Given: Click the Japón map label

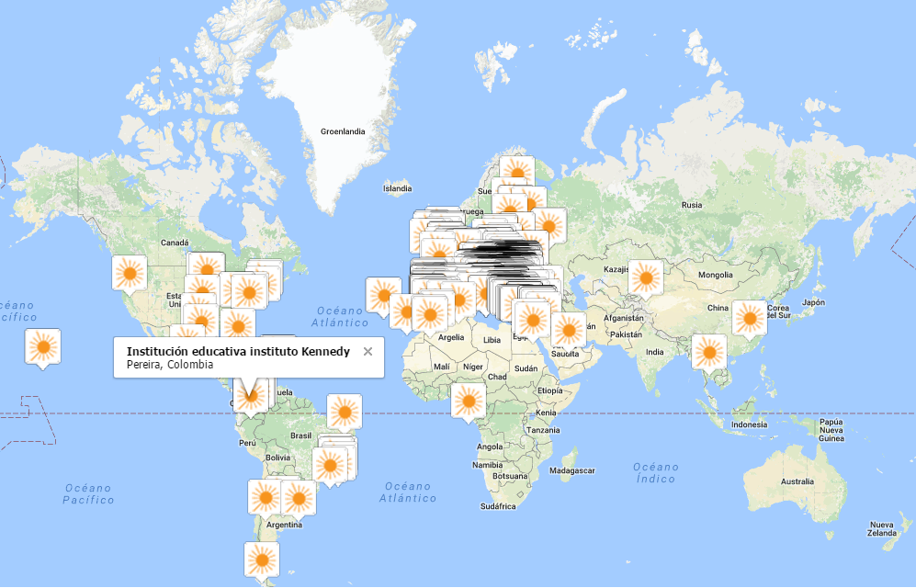Looking at the screenshot, I should tap(814, 302).
